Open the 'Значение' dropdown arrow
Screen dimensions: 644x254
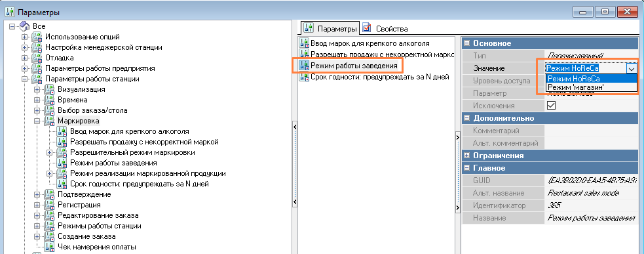pyautogui.click(x=632, y=69)
